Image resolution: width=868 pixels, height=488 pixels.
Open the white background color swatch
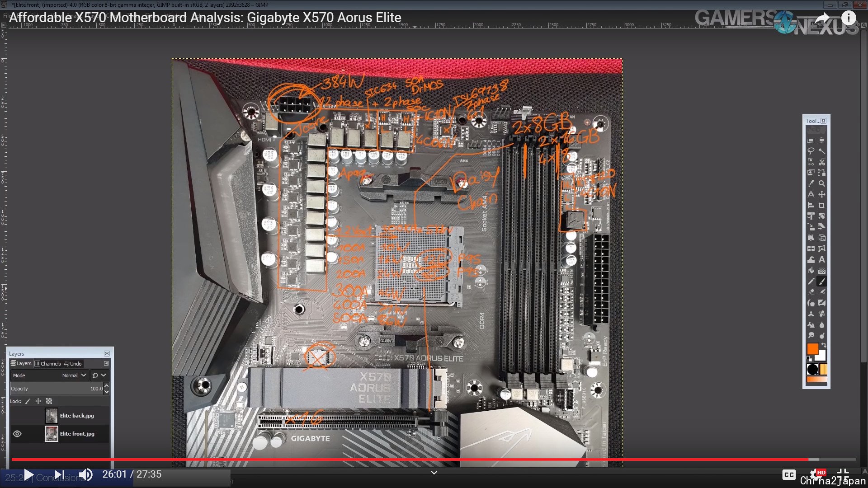tap(822, 357)
